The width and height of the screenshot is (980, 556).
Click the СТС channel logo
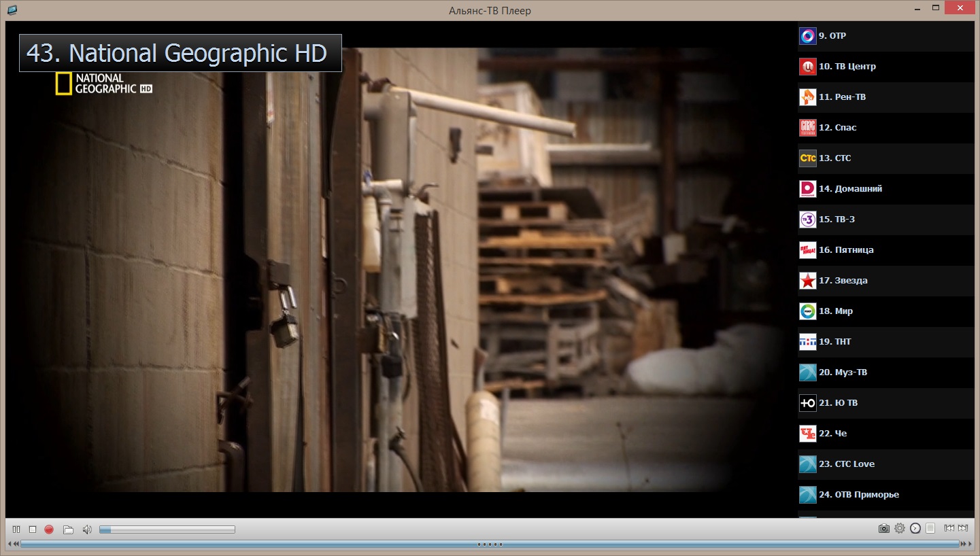pos(807,158)
